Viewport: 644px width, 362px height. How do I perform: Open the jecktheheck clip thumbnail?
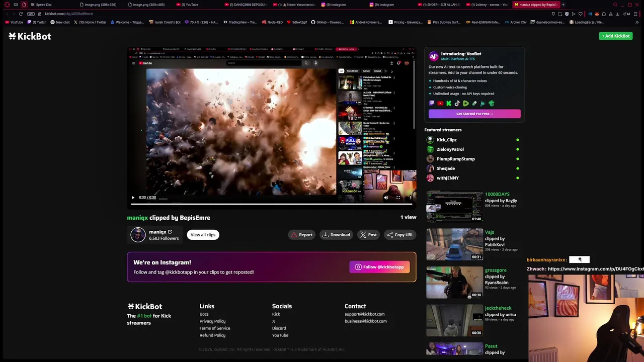point(454,320)
